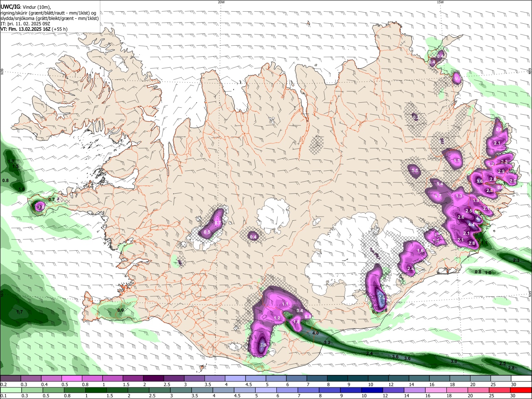
Task: Click the 0.1 tick label of the lower scale
Action: pyautogui.click(x=2, y=396)
